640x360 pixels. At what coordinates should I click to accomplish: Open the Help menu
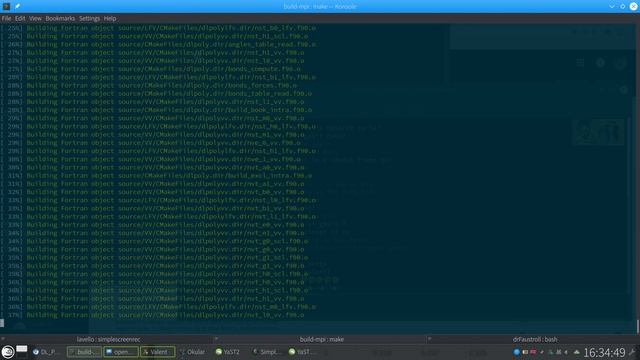point(110,18)
